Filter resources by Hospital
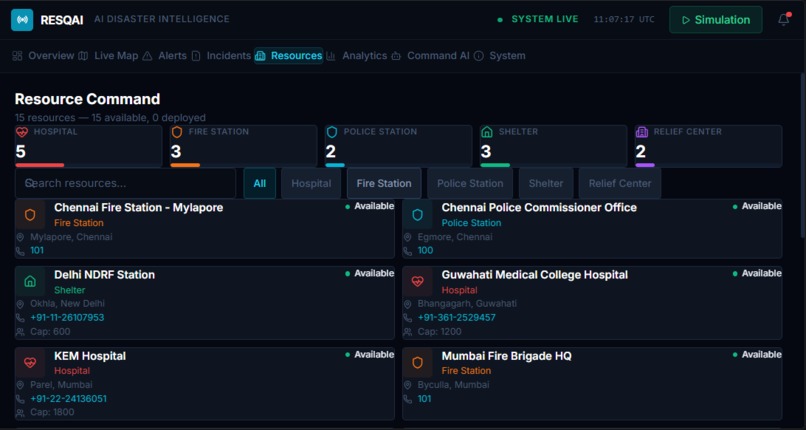 click(311, 183)
